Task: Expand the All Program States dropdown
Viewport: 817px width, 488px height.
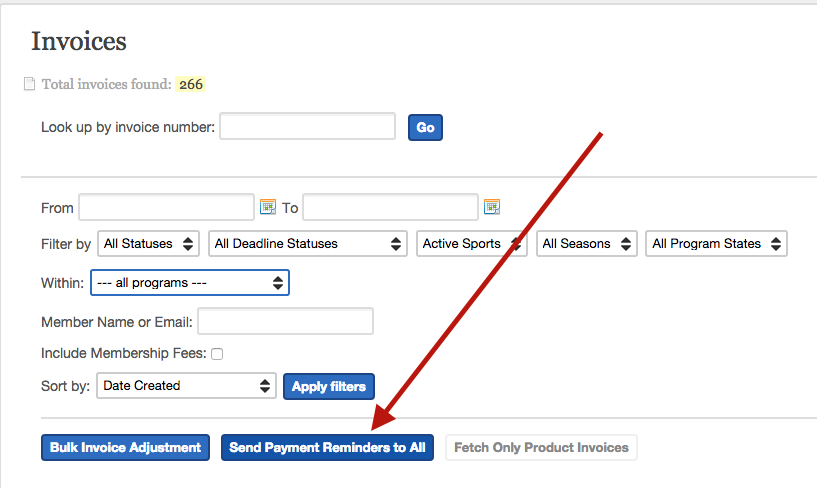Action: coord(716,244)
